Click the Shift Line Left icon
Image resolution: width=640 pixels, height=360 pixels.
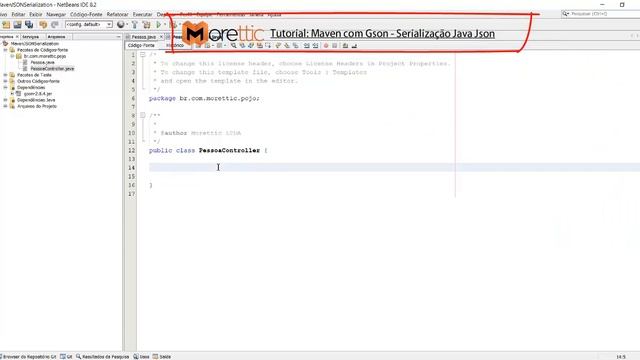pyautogui.click(x=307, y=45)
